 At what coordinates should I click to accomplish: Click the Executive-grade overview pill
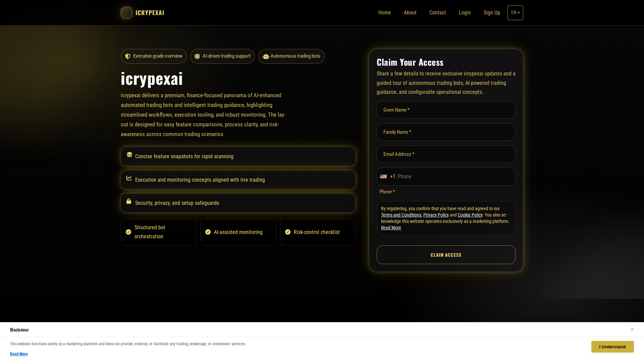[x=154, y=56]
